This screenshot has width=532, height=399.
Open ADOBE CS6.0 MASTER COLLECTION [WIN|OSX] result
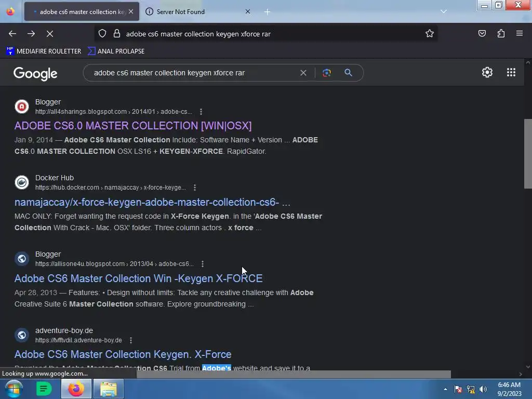coord(133,126)
